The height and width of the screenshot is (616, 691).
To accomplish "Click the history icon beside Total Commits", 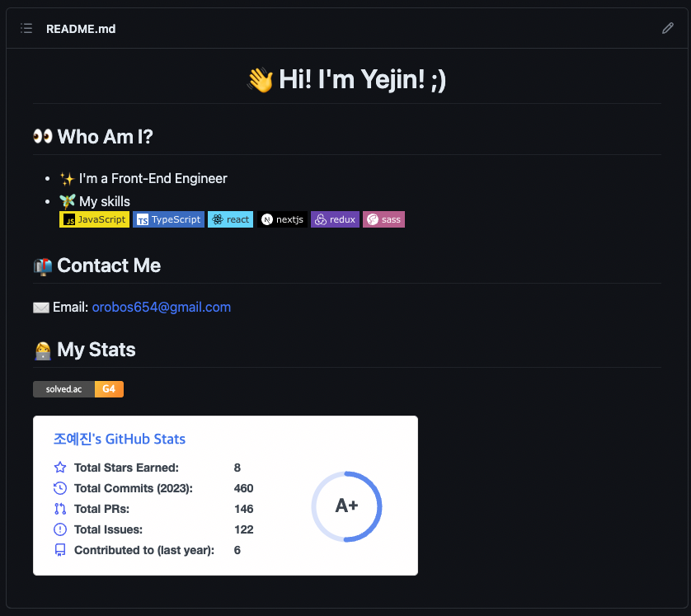I will pos(60,488).
